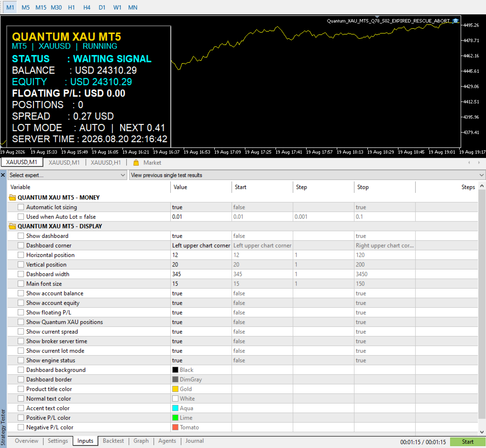
Task: Select the W1 timeframe
Action: [117, 8]
